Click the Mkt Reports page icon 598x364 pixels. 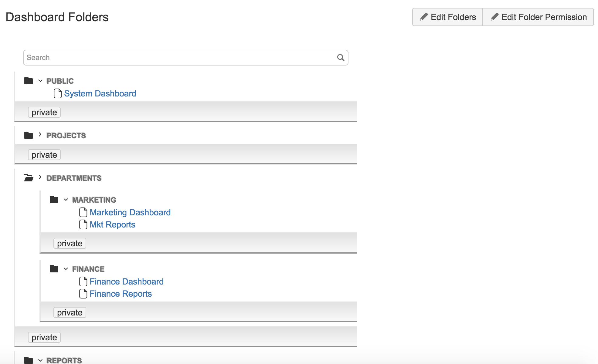coord(83,224)
